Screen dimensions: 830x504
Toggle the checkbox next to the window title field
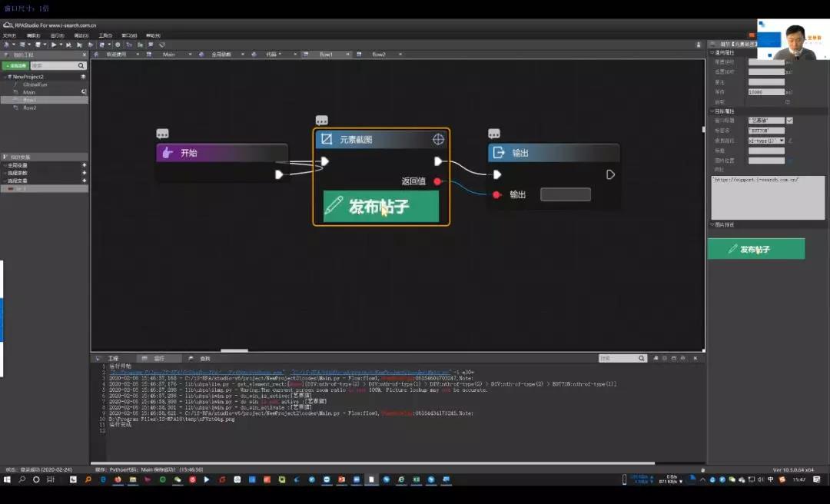pyautogui.click(x=789, y=121)
